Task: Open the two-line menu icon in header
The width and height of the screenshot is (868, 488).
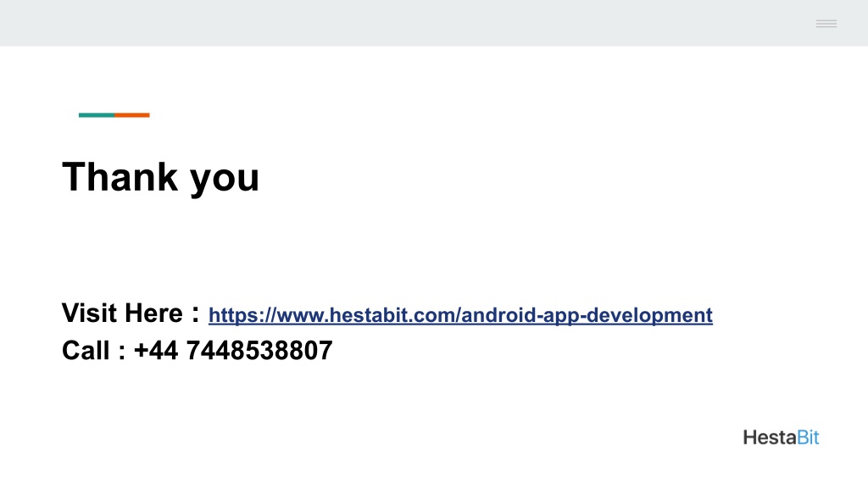Action: coord(826,24)
